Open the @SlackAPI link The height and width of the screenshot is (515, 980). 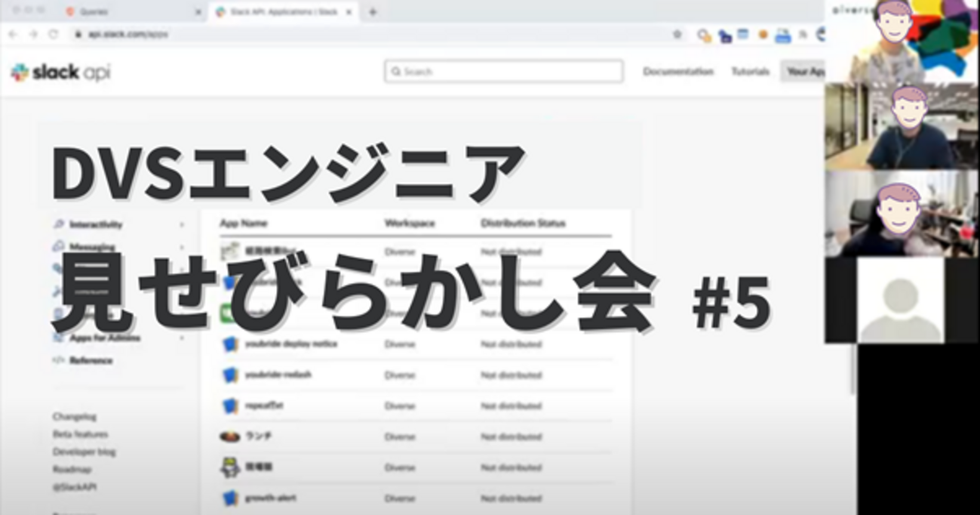(x=75, y=487)
